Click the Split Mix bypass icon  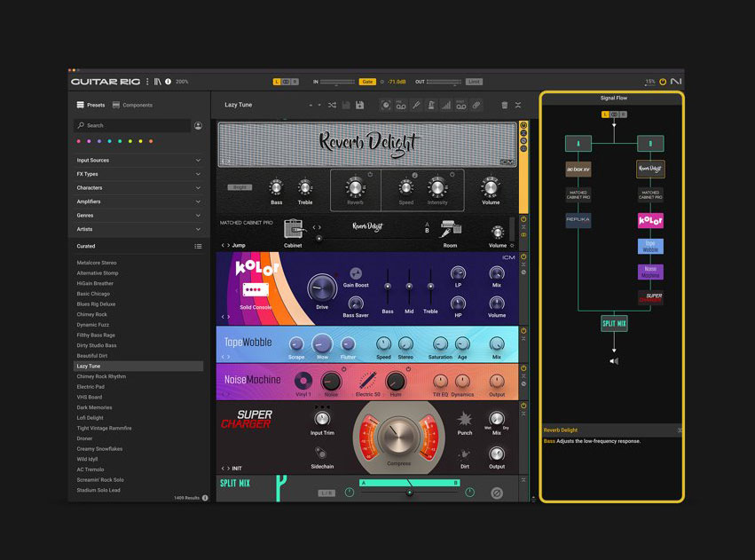pos(497,493)
